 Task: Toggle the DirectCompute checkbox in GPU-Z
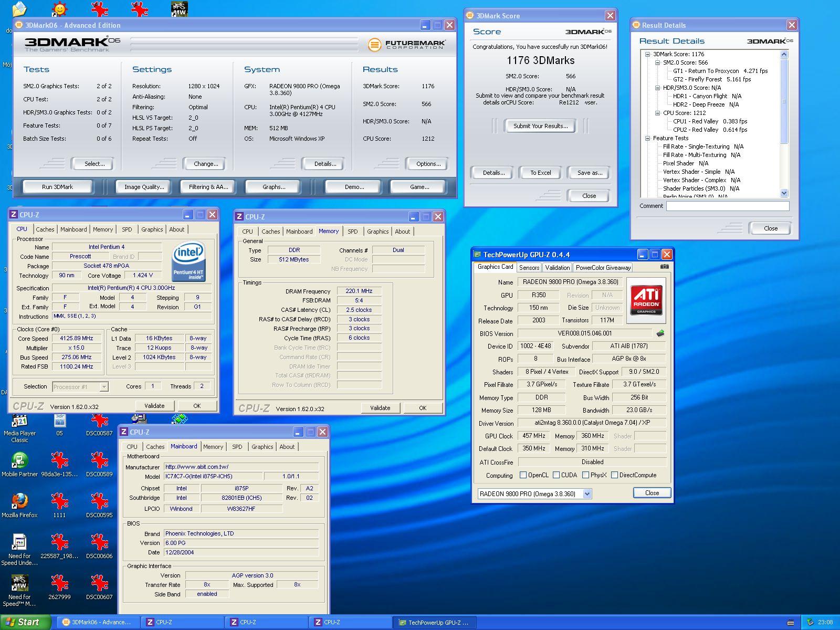point(614,475)
